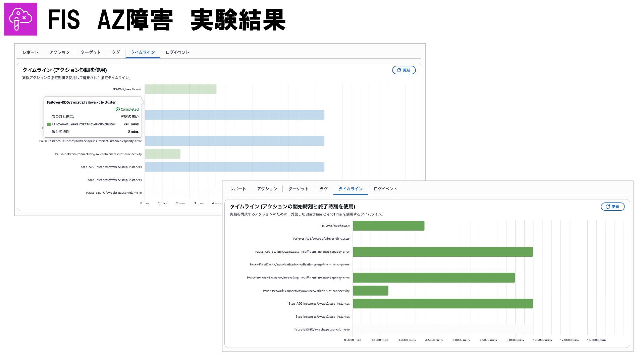
Task: Select タイムライン tab in lower panel
Action: pos(351,189)
